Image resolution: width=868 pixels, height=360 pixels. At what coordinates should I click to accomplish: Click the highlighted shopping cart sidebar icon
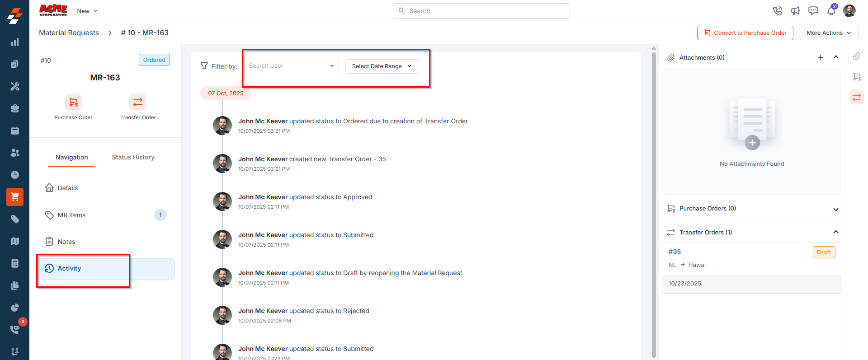point(15,197)
